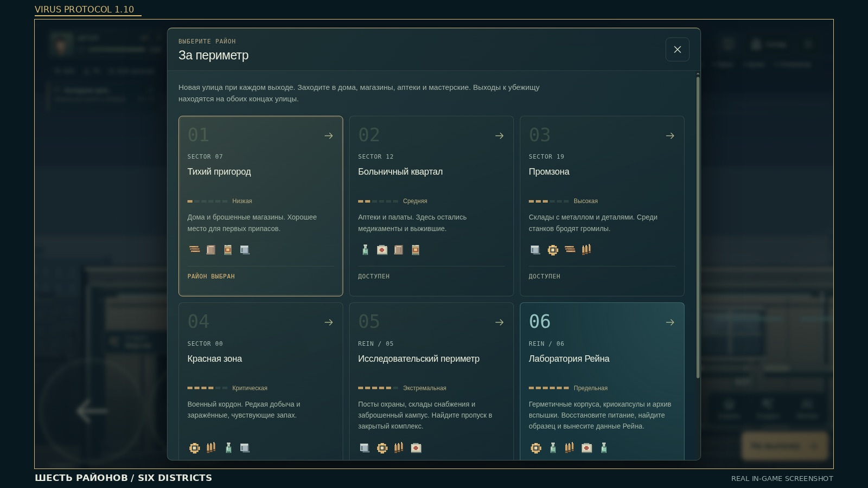Click the bottle icon in Красная зона
The image size is (868, 488).
pos(228,447)
